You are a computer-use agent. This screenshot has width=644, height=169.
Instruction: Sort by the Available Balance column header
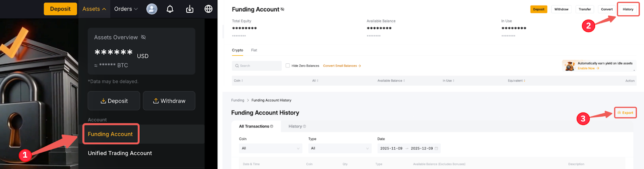(391, 81)
